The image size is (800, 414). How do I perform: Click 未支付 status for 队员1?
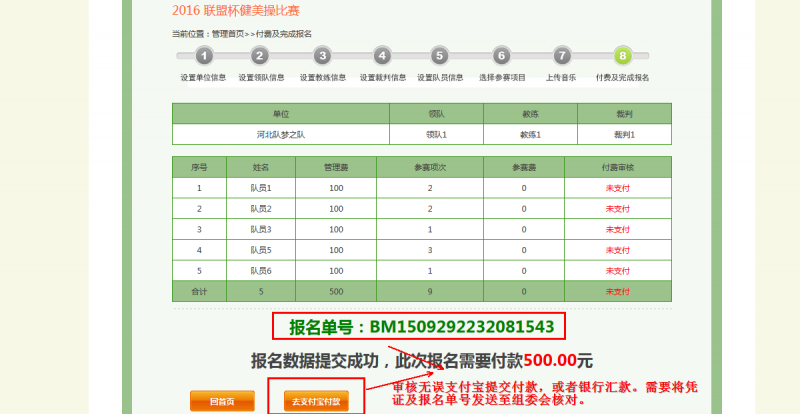(617, 187)
